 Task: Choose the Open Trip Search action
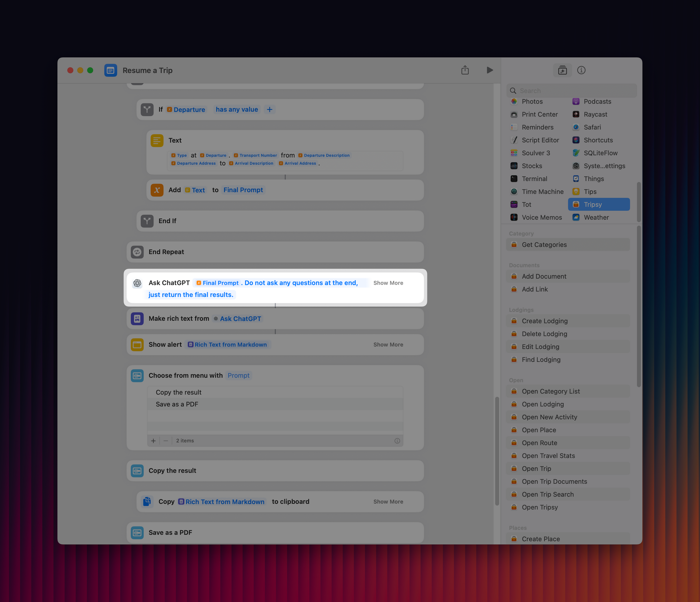pyautogui.click(x=568, y=495)
